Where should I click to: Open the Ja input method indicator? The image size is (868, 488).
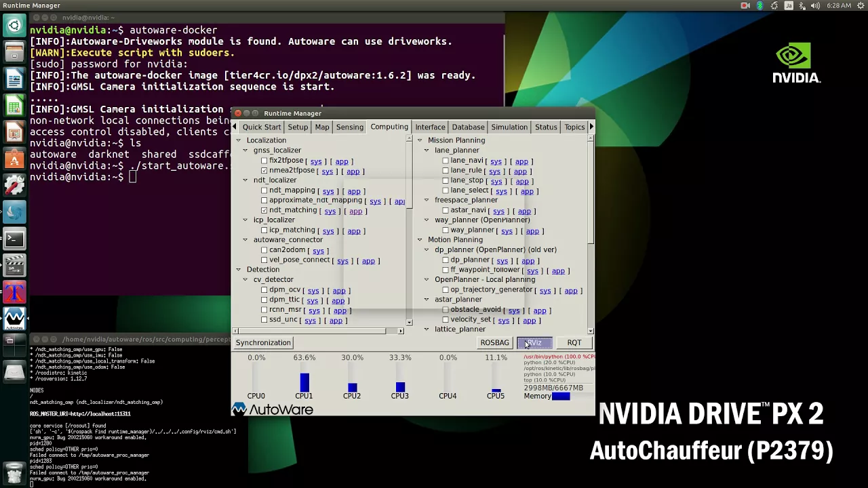pos(789,5)
